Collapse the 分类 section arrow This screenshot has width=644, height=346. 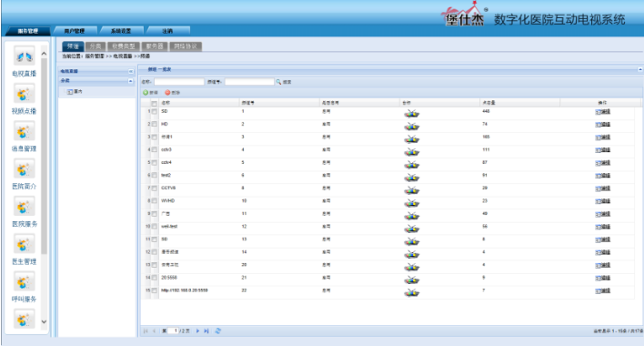[x=131, y=81]
